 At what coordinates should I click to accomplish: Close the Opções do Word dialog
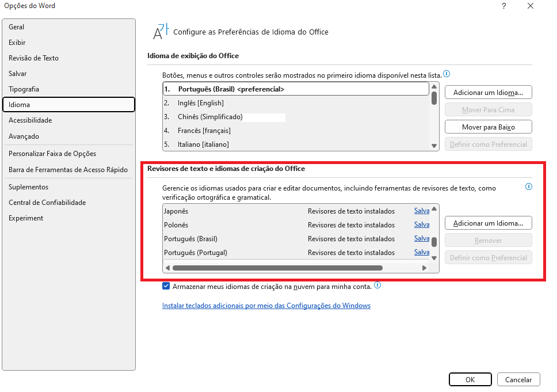(531, 6)
